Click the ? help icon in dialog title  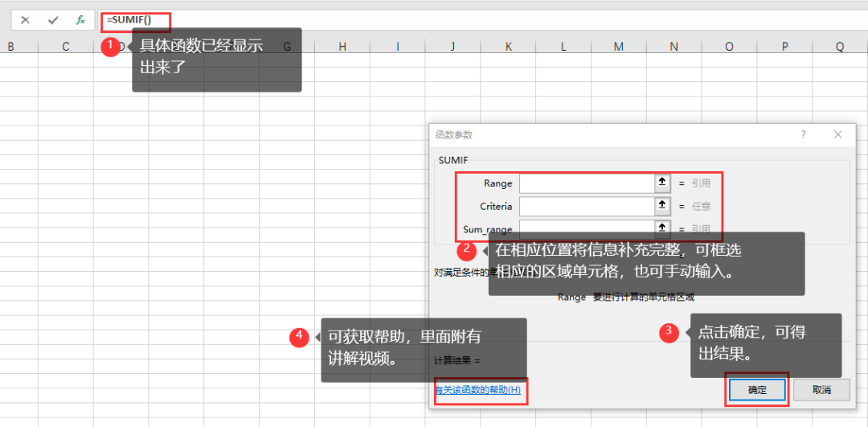coord(803,134)
